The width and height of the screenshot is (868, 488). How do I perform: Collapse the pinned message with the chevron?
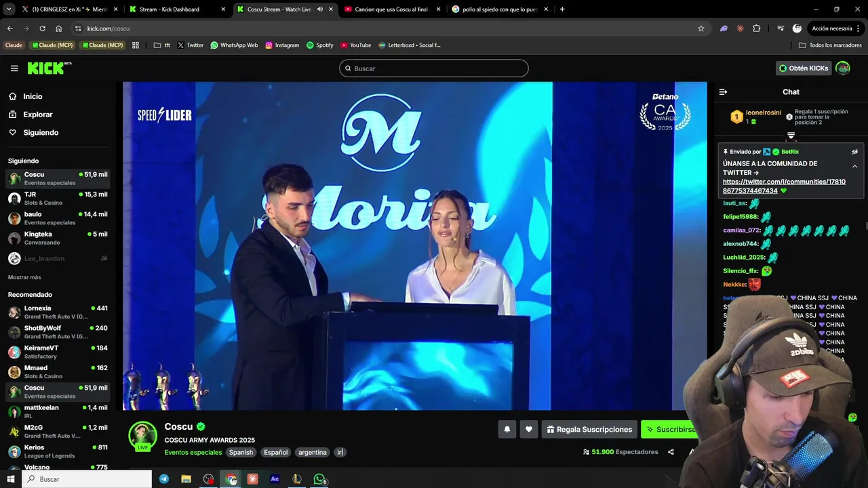coord(854,166)
